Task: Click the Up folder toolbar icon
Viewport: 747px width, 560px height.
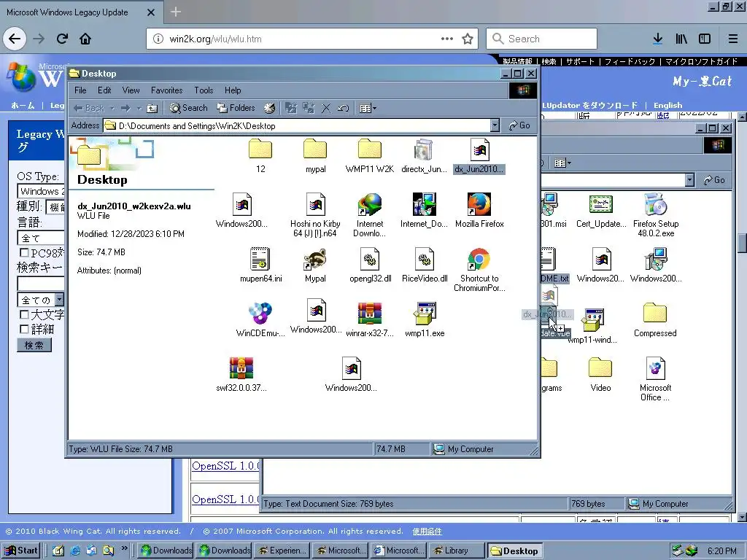Action: (152, 108)
